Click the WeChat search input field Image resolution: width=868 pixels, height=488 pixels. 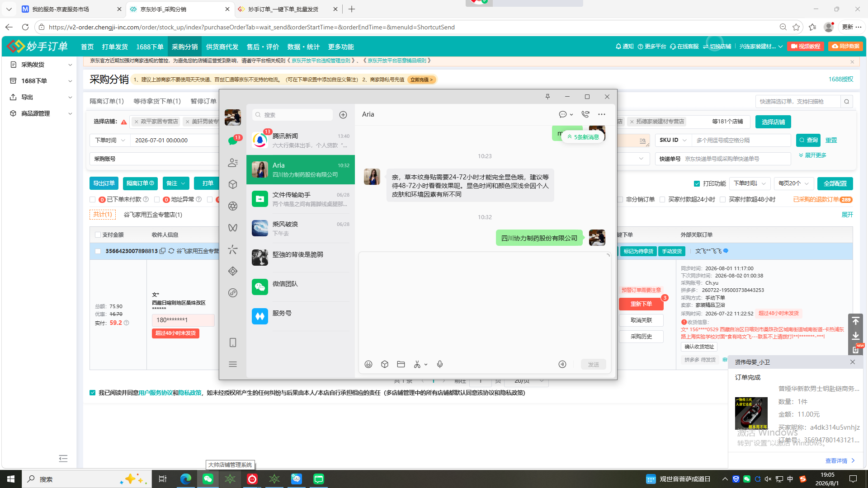click(292, 115)
